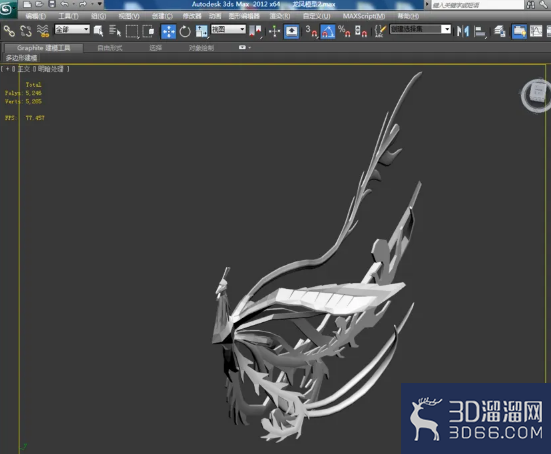Click the 明暗处理 viewport shading label
The image size is (551, 454).
50,69
